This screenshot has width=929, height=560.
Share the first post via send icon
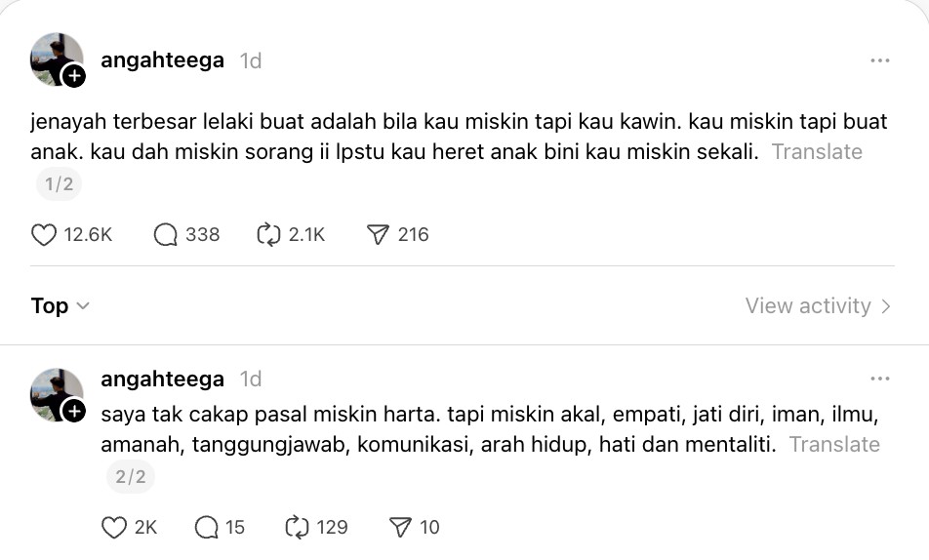click(378, 235)
